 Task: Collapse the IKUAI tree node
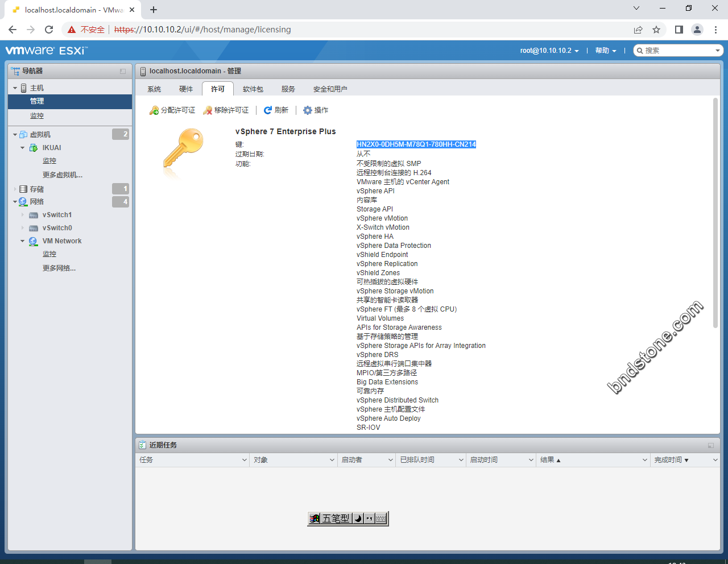[23, 148]
